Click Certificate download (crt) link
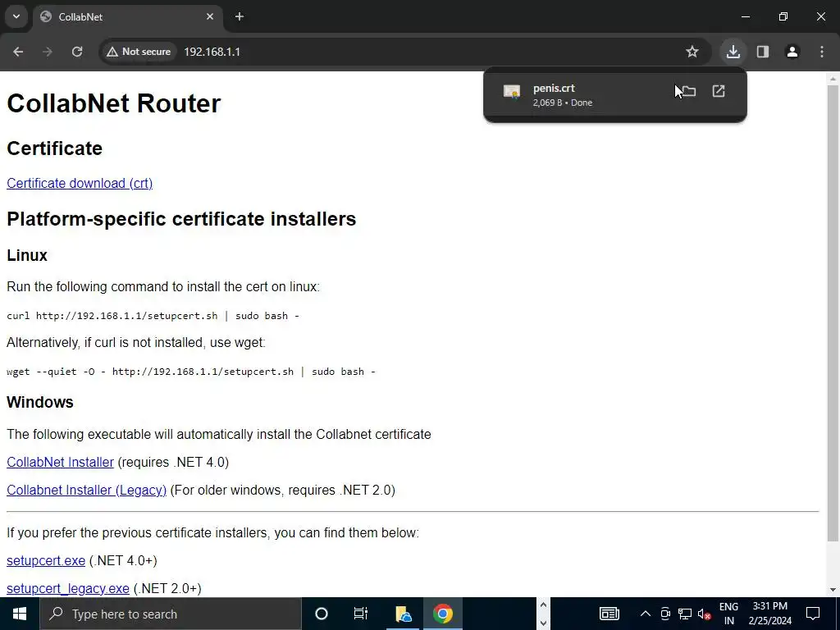840x630 pixels. pos(80,183)
